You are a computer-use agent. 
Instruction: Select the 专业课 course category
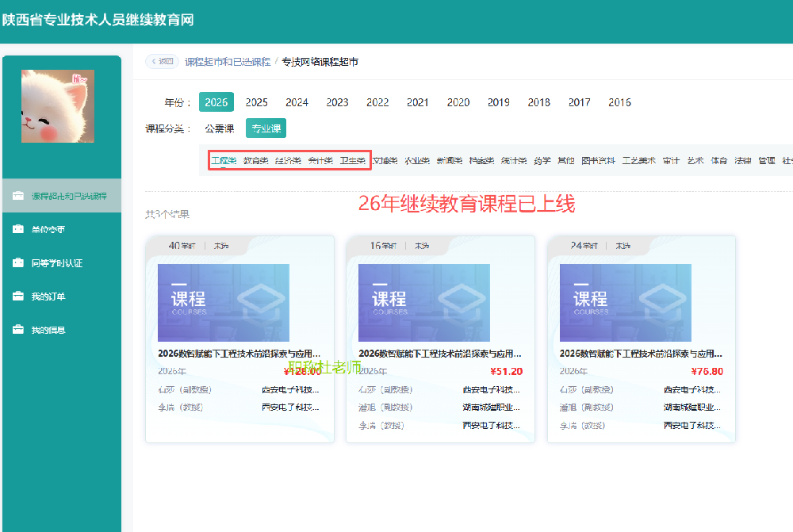point(265,128)
